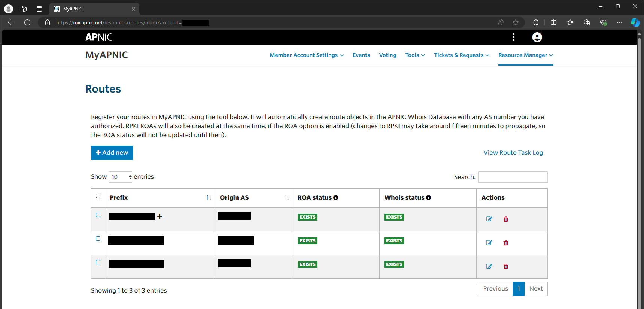The height and width of the screenshot is (309, 644).
Task: Open browser split screen icon
Action: click(553, 22)
